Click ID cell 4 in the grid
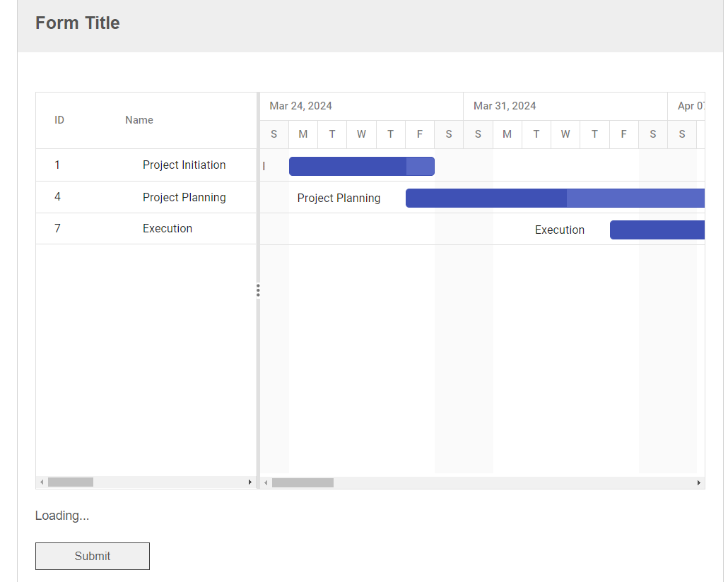The image size is (728, 582). 58,197
